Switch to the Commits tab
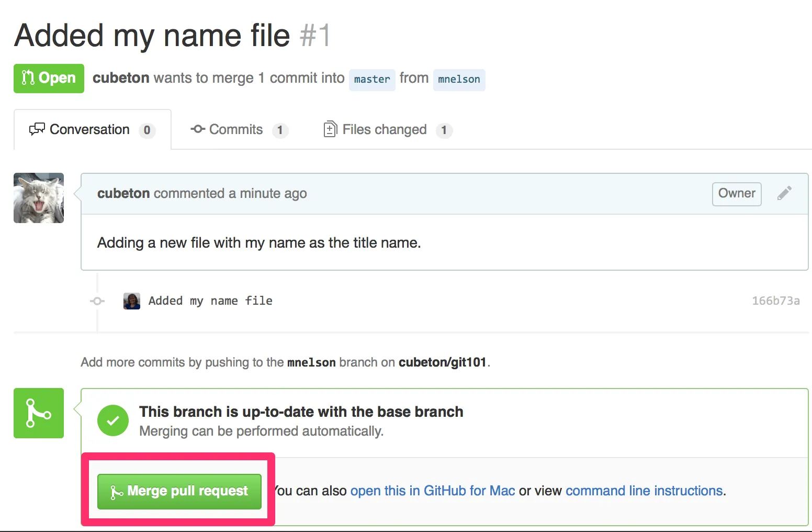Viewport: 812px width, 532px height. 239,129
